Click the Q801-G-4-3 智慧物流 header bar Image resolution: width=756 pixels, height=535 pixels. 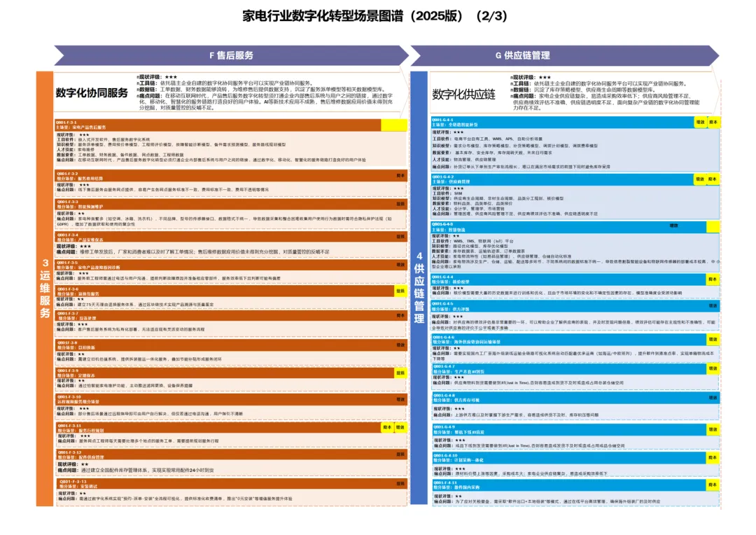click(x=575, y=227)
